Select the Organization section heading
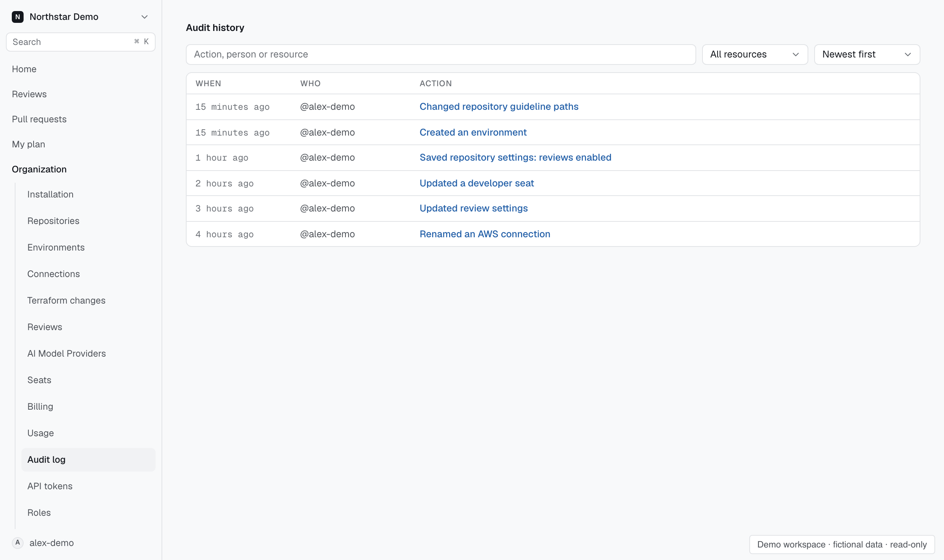This screenshot has height=560, width=944. click(x=39, y=169)
